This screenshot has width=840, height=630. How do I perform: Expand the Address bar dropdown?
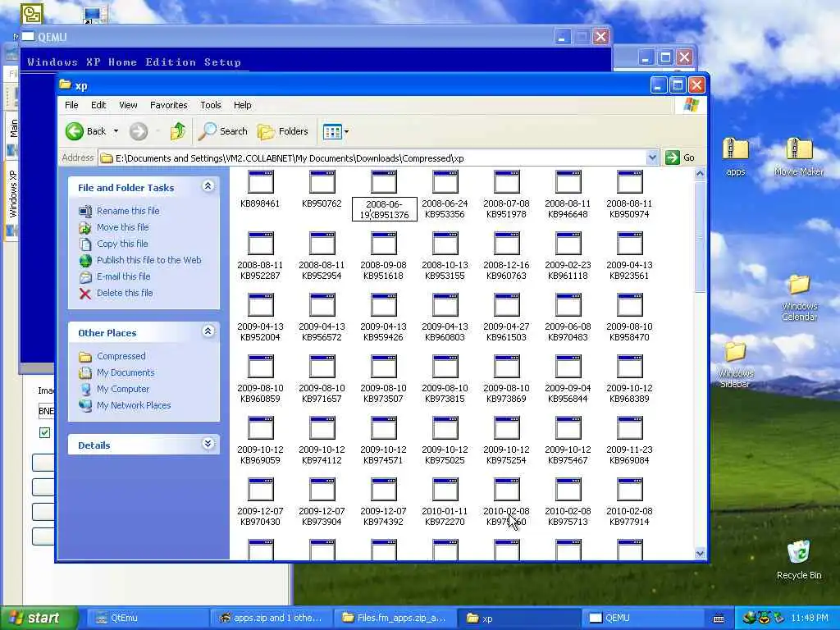(x=652, y=157)
